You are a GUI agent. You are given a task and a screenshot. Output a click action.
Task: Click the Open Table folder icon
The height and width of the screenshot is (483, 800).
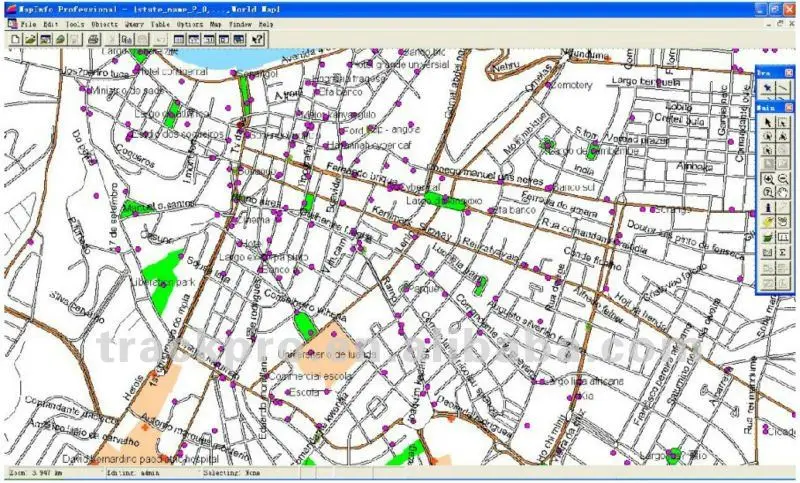tap(31, 39)
